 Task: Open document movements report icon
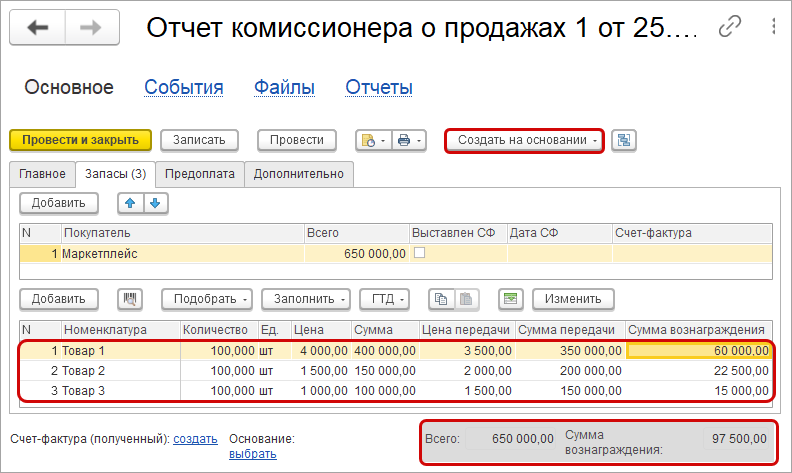369,140
